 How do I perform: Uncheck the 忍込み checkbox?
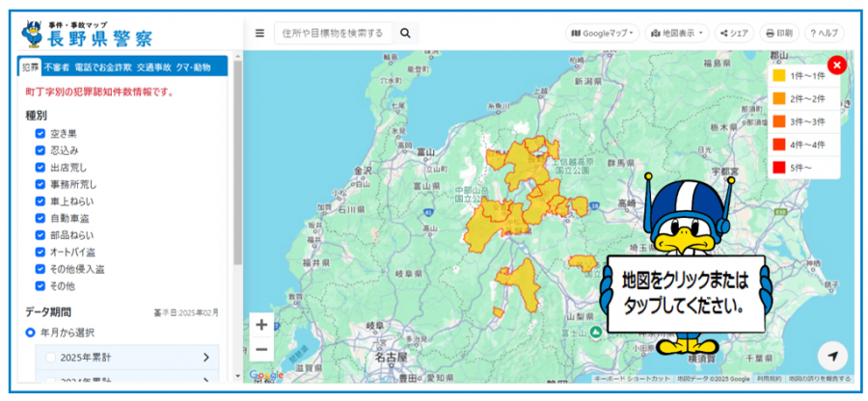tap(40, 150)
